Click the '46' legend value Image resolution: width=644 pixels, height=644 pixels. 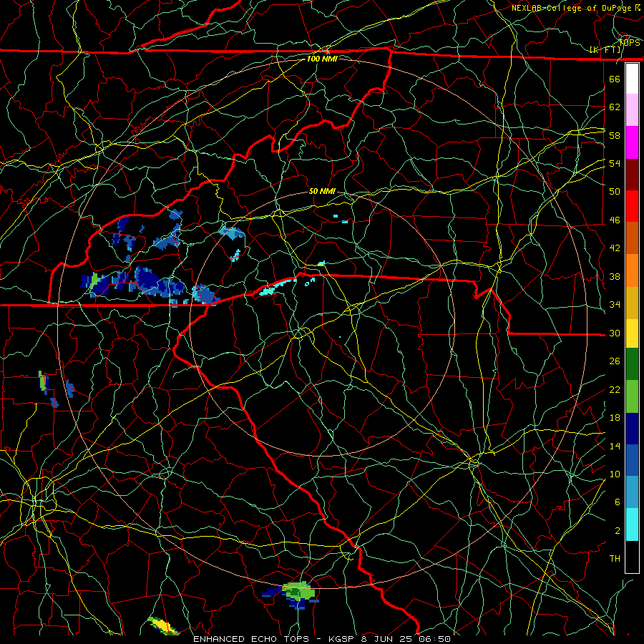[x=615, y=220]
